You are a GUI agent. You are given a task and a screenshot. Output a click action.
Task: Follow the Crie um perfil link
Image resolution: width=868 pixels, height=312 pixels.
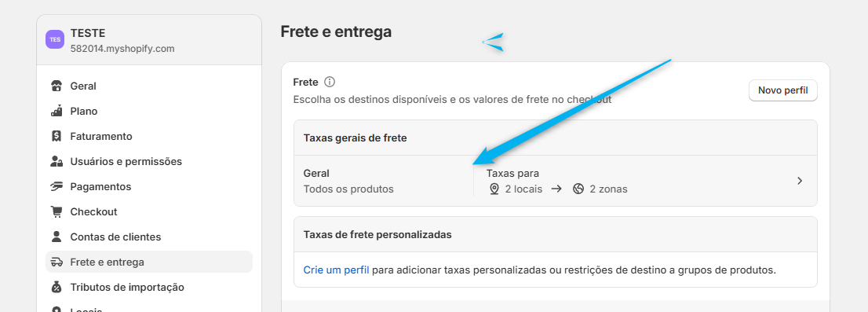tap(336, 270)
